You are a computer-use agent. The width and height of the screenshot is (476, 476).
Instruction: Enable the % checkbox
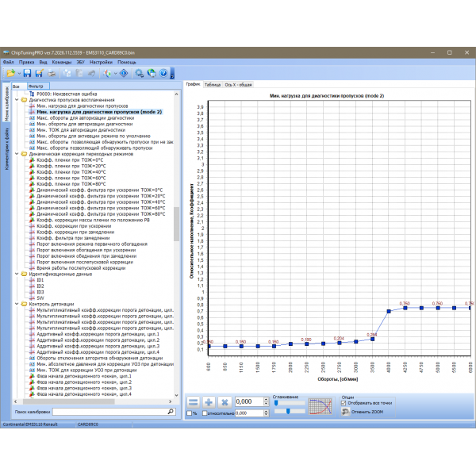tap(188, 413)
